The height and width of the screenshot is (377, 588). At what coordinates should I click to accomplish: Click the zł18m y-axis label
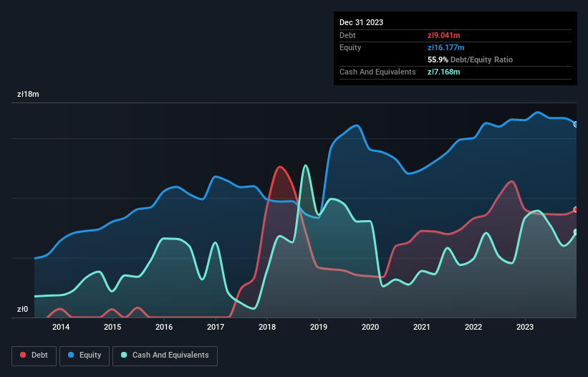[28, 94]
